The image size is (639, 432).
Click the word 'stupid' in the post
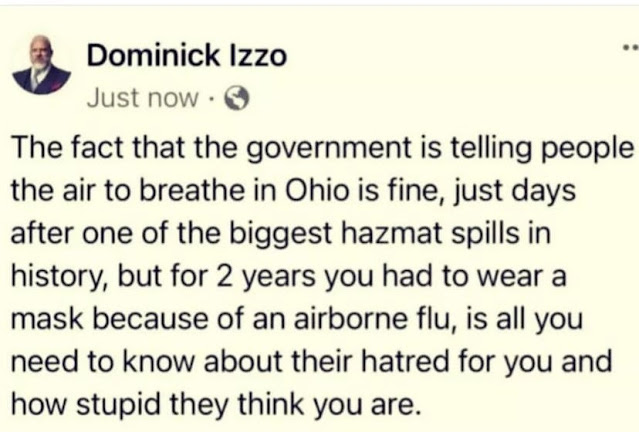[119, 405]
